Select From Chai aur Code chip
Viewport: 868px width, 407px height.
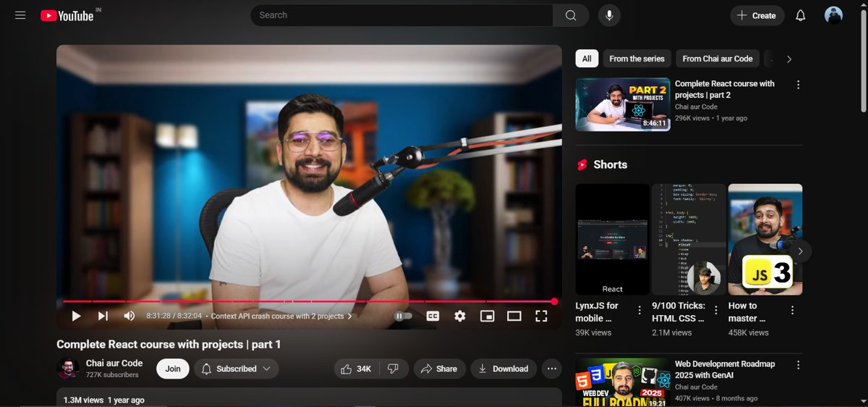tap(718, 59)
